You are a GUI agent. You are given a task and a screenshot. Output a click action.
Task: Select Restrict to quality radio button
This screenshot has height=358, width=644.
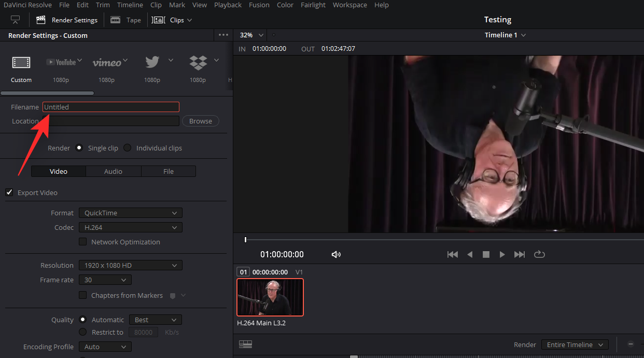point(82,332)
